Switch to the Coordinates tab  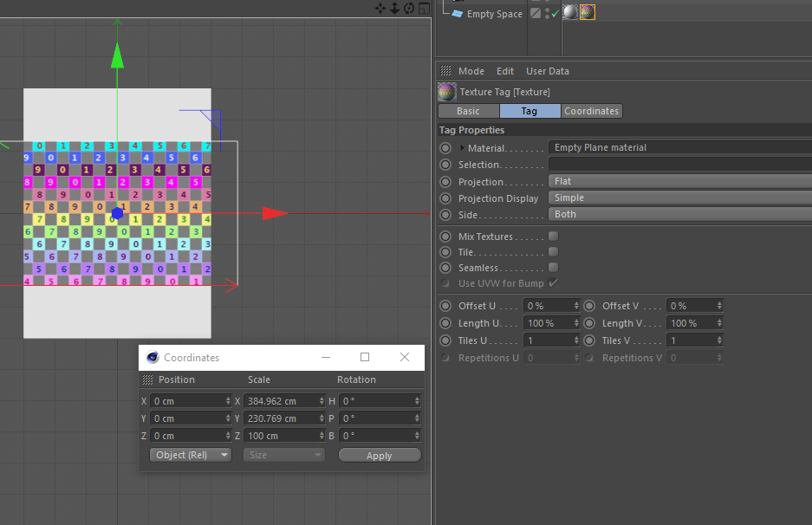(591, 111)
